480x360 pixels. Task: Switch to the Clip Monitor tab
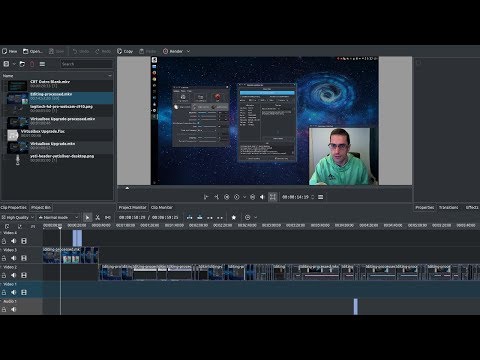[x=162, y=207]
